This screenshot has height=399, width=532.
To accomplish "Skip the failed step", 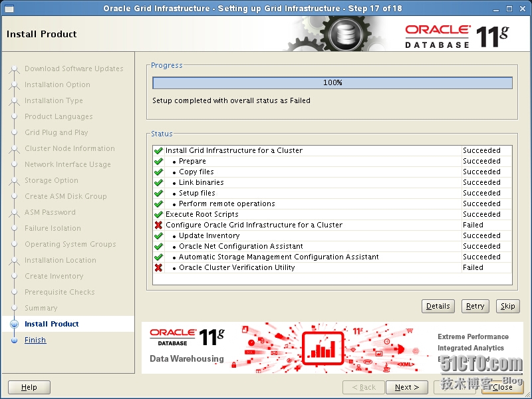I will [x=507, y=307].
